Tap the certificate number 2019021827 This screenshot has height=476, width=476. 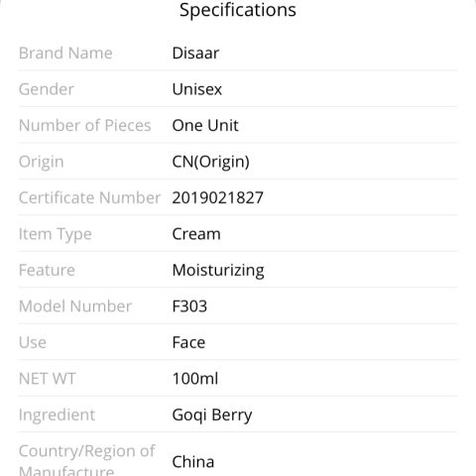click(218, 197)
